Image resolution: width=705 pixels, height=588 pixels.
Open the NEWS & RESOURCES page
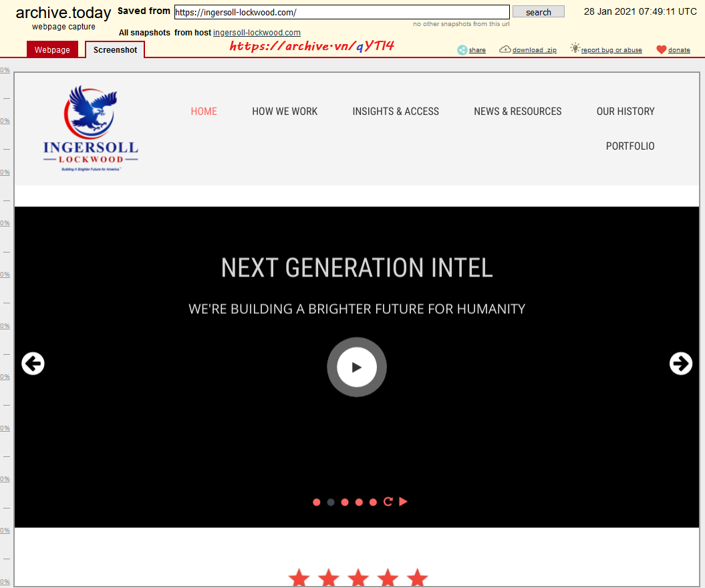pos(517,111)
